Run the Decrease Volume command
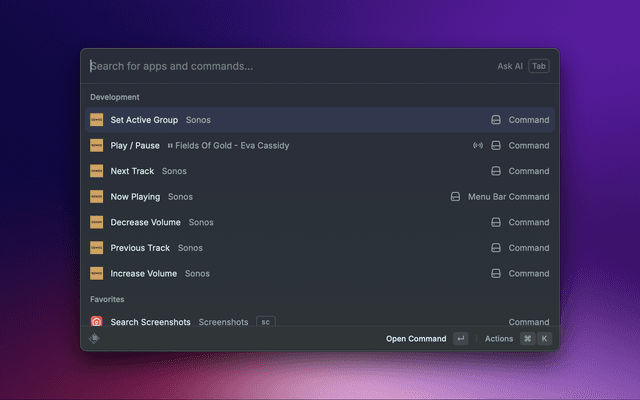This screenshot has height=400, width=640. [146, 222]
